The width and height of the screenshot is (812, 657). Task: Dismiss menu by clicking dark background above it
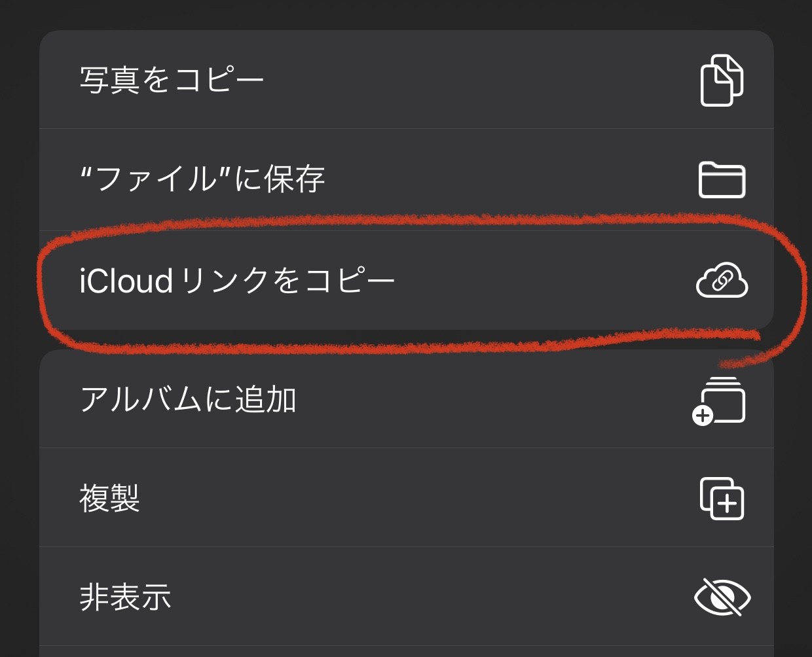[x=406, y=13]
